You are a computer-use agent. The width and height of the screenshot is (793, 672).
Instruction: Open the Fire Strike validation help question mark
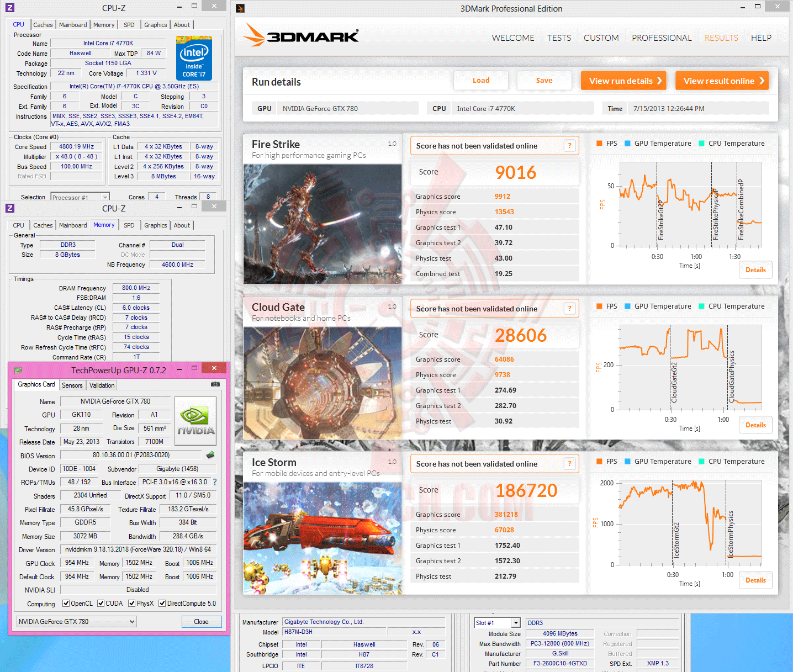tap(570, 146)
